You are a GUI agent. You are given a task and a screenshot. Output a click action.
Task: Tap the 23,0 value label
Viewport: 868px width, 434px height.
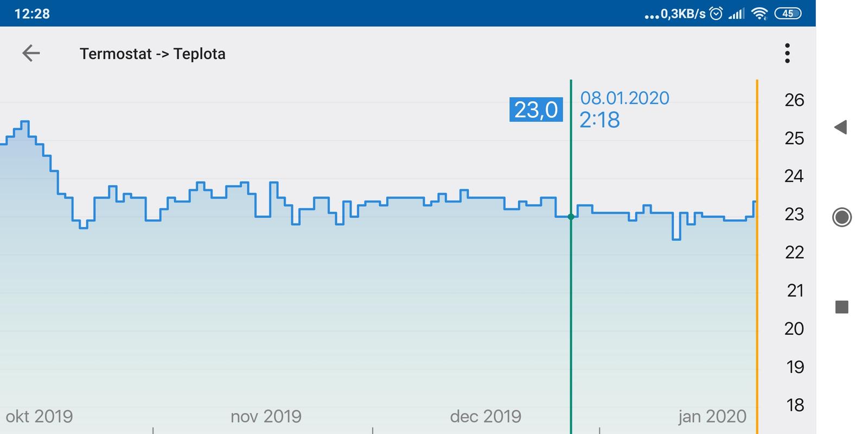point(536,110)
